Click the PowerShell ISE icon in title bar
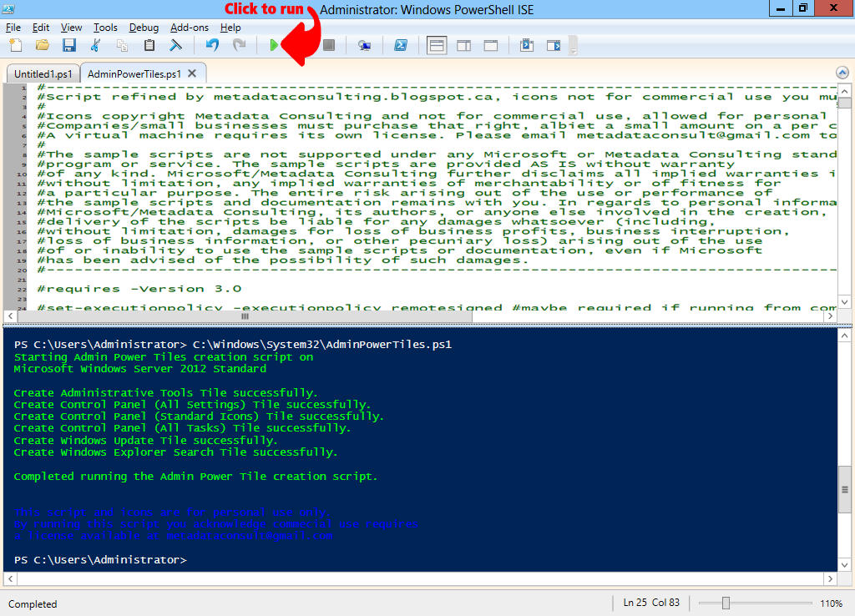 (x=8, y=8)
